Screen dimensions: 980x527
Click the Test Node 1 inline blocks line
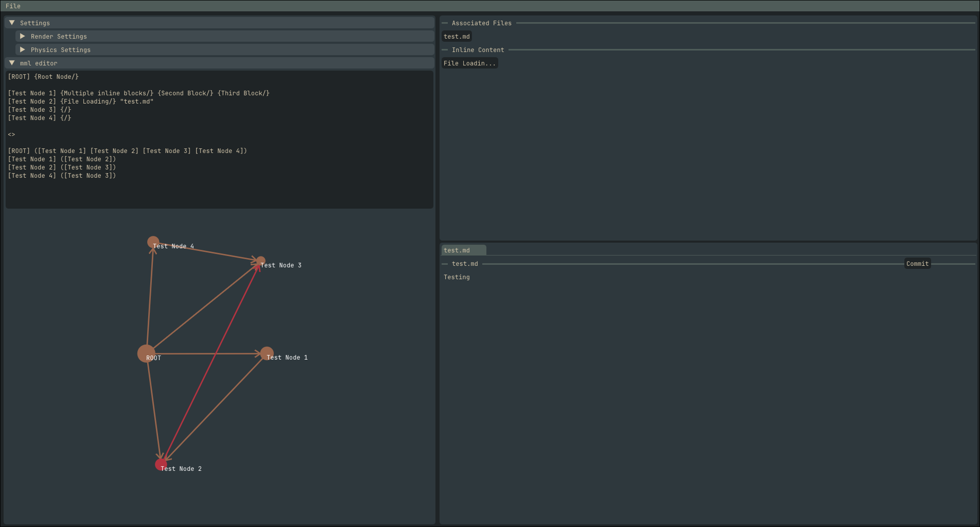[139, 93]
